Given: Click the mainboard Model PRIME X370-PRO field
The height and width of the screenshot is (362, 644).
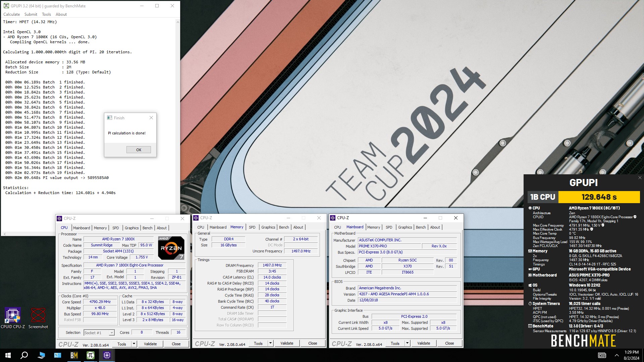Looking at the screenshot, I should [x=389, y=246].
